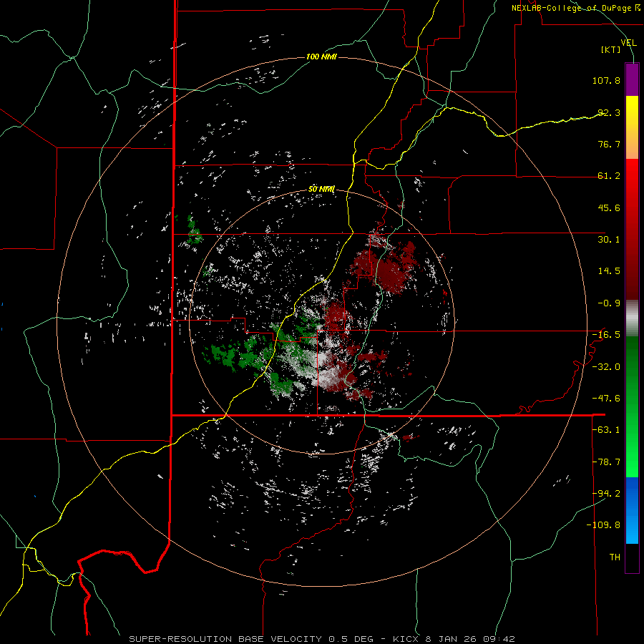Click the 45.6 velocity scale value

click(609, 208)
